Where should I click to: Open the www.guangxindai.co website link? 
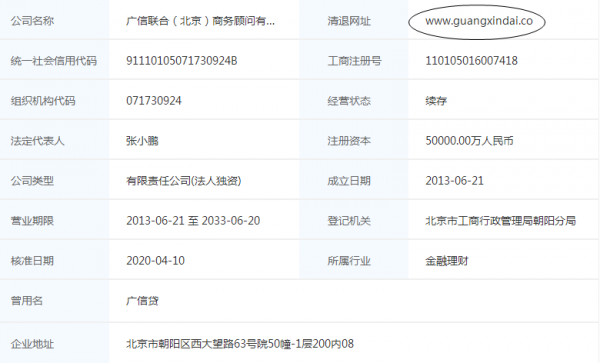pyautogui.click(x=479, y=21)
